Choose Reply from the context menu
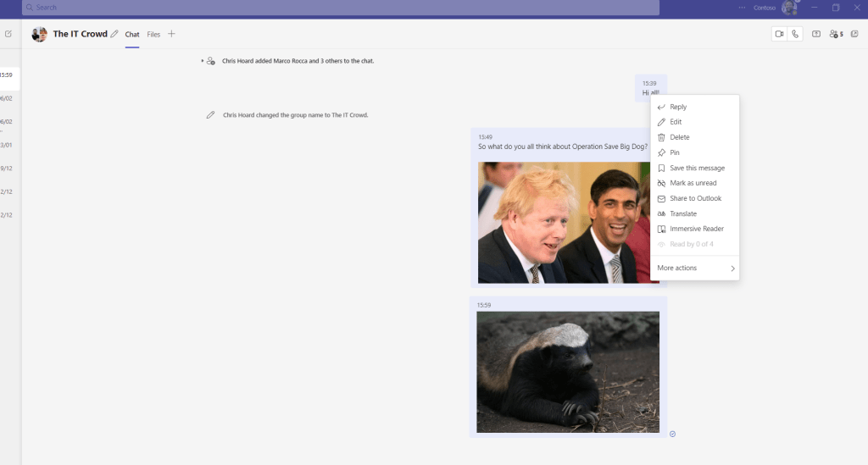This screenshot has height=465, width=868. pyautogui.click(x=678, y=107)
